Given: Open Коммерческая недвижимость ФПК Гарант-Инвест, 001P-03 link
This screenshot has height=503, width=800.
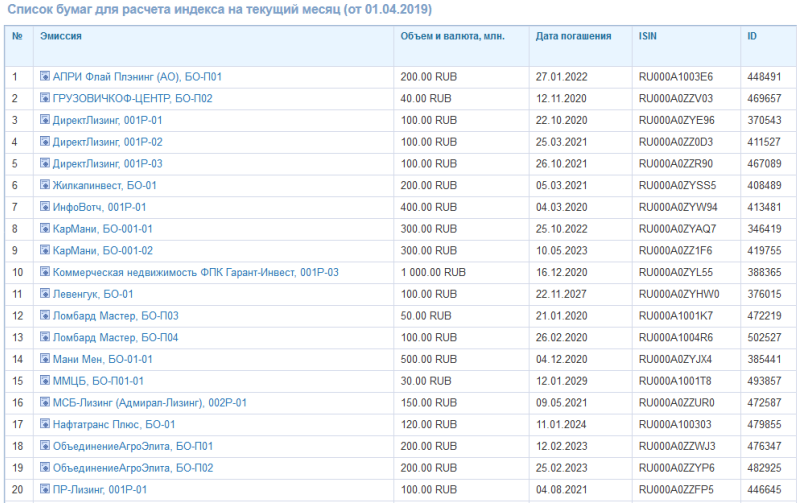Looking at the screenshot, I should point(196,272).
